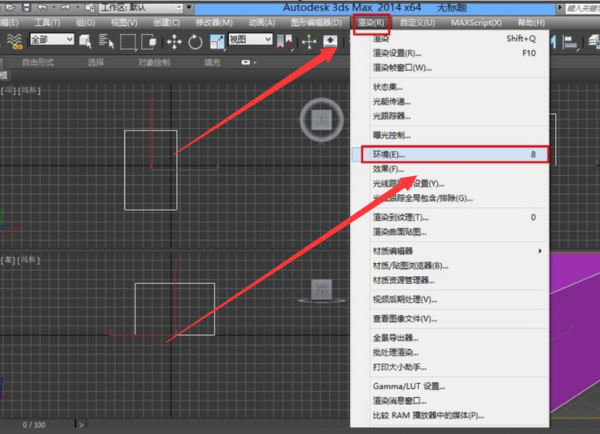
Task: Click the ViewCube in the top viewport
Action: click(x=321, y=120)
